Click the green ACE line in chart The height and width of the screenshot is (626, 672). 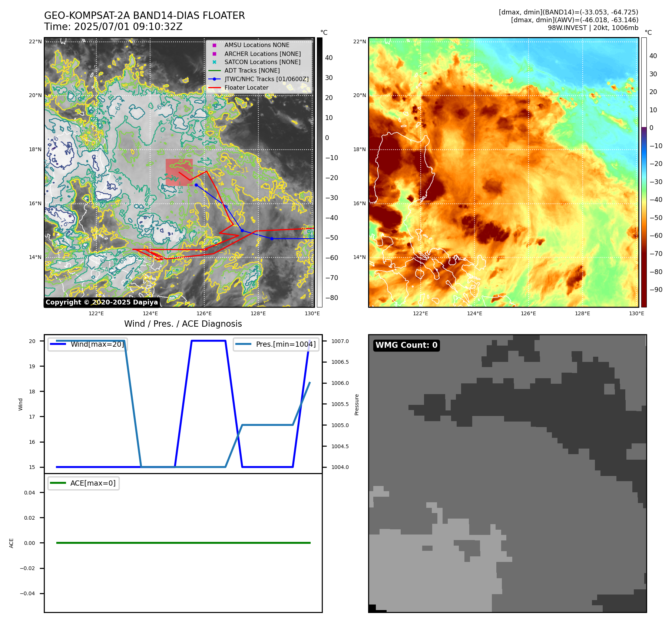[183, 543]
